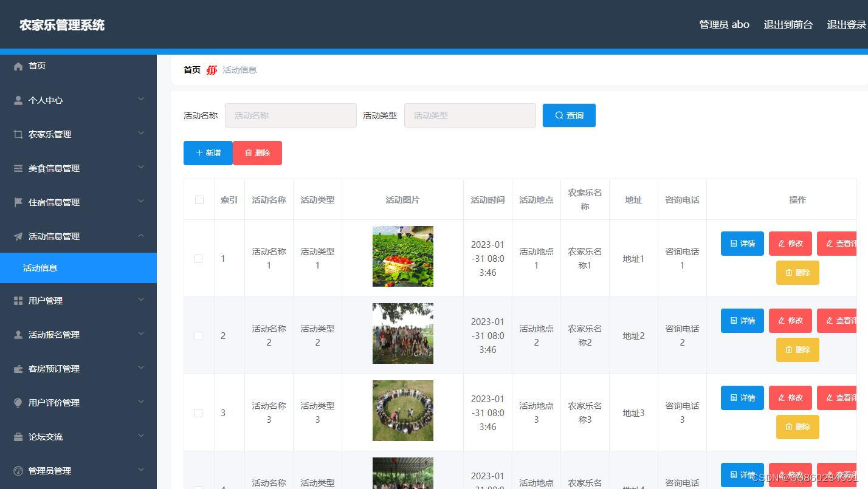868x489 pixels.
Task: Click the 首页 breadcrumb link
Action: click(192, 70)
